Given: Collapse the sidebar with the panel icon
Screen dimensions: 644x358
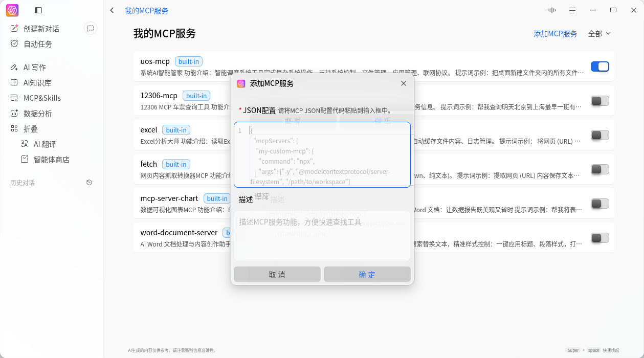Looking at the screenshot, I should [38, 10].
